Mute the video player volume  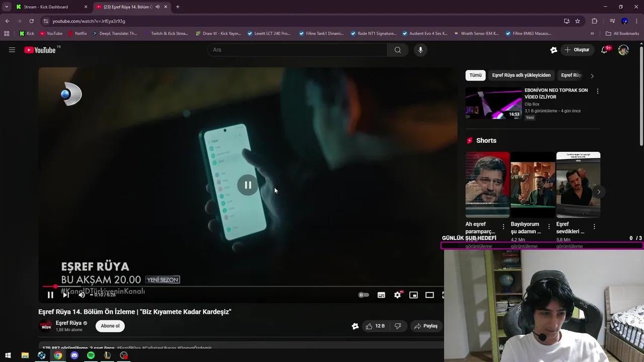[x=82, y=295]
